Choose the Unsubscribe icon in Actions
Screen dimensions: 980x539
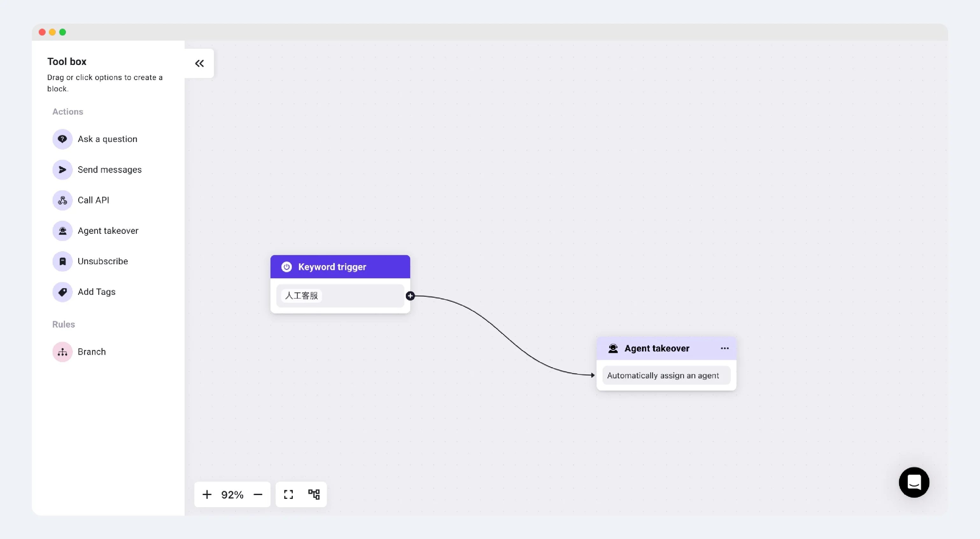(62, 261)
